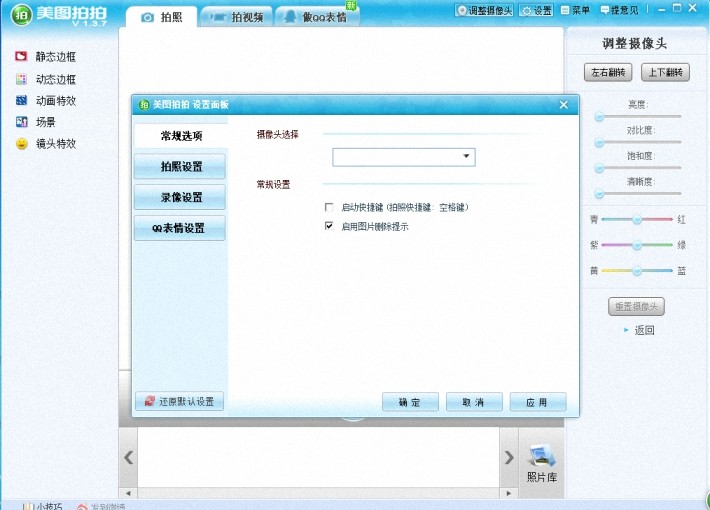Click the 对比度 slider handle

click(x=599, y=143)
